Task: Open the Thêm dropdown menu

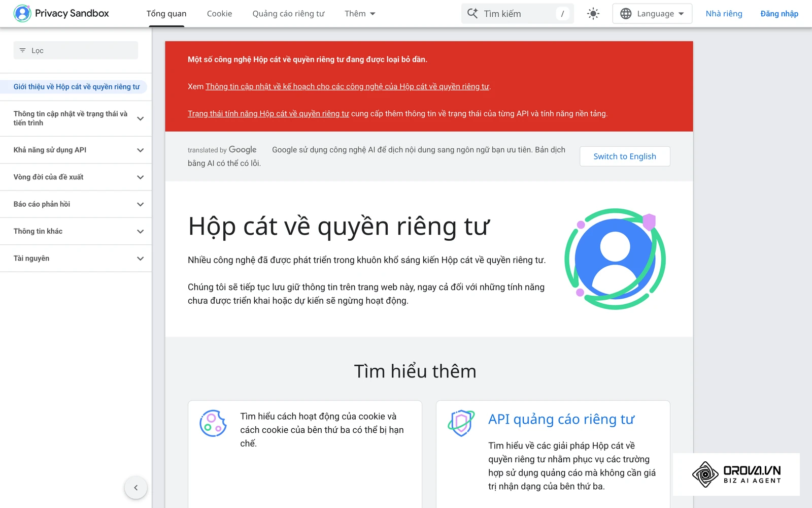Action: (x=360, y=14)
